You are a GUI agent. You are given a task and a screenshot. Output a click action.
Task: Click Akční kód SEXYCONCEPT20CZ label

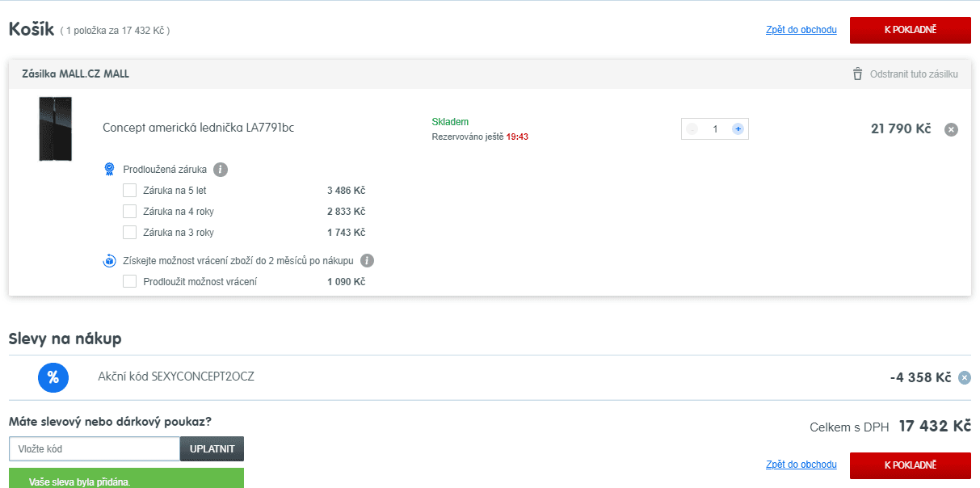click(x=176, y=377)
